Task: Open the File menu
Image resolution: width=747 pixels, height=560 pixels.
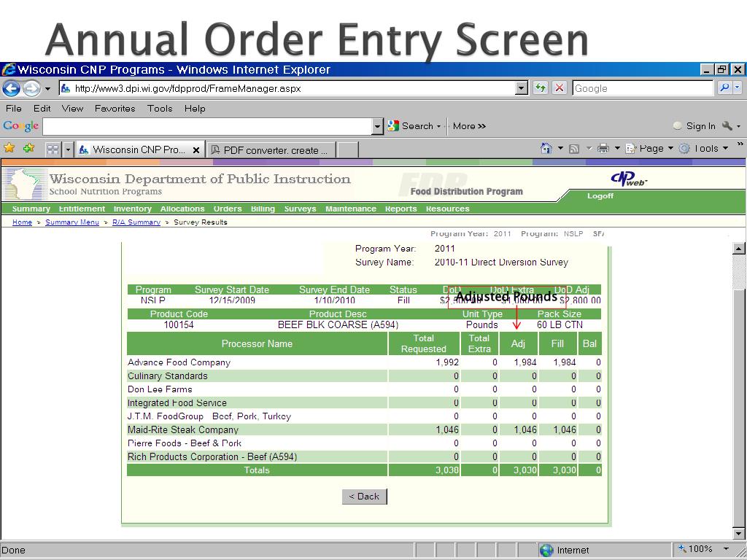Action: pos(13,109)
